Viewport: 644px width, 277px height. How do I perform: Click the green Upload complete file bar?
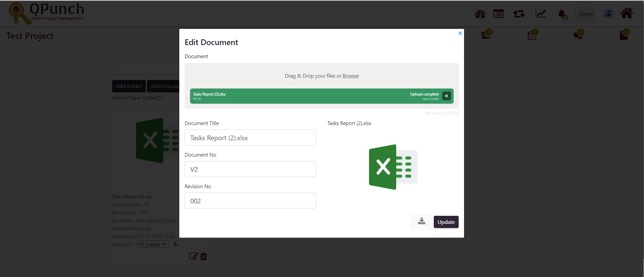click(x=322, y=96)
